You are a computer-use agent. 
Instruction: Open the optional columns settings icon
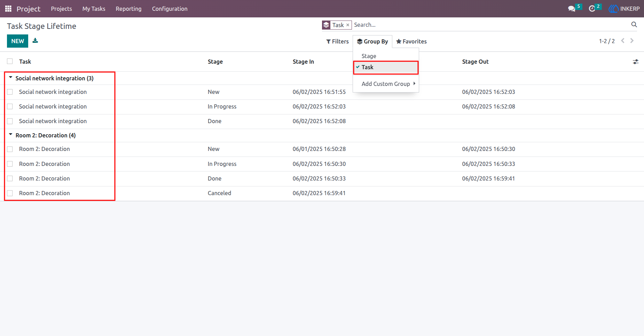point(636,62)
